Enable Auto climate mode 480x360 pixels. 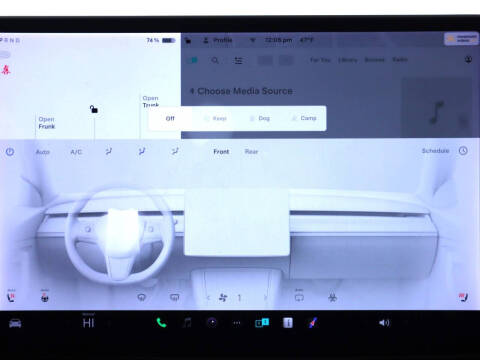tap(43, 152)
